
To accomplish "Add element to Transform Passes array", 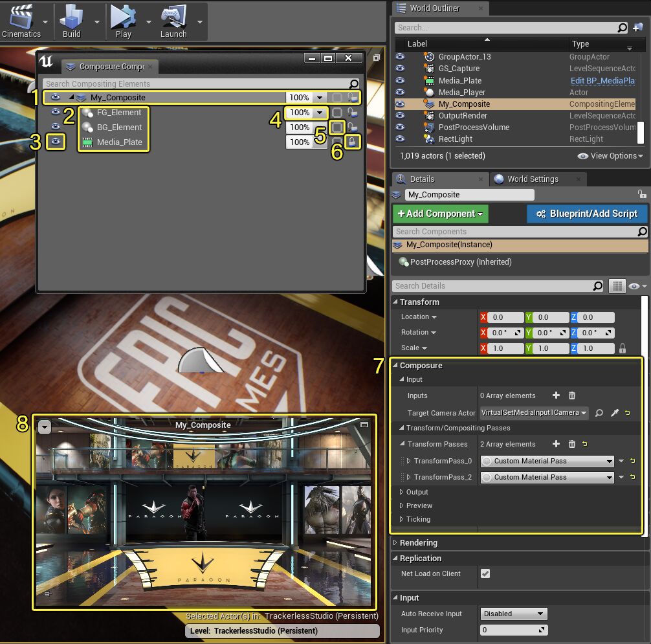I will tap(556, 444).
